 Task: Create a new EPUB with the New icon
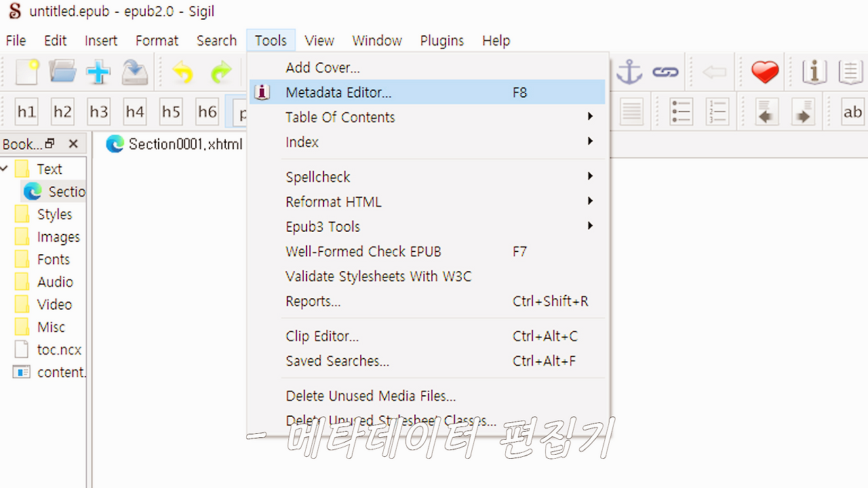coord(27,71)
